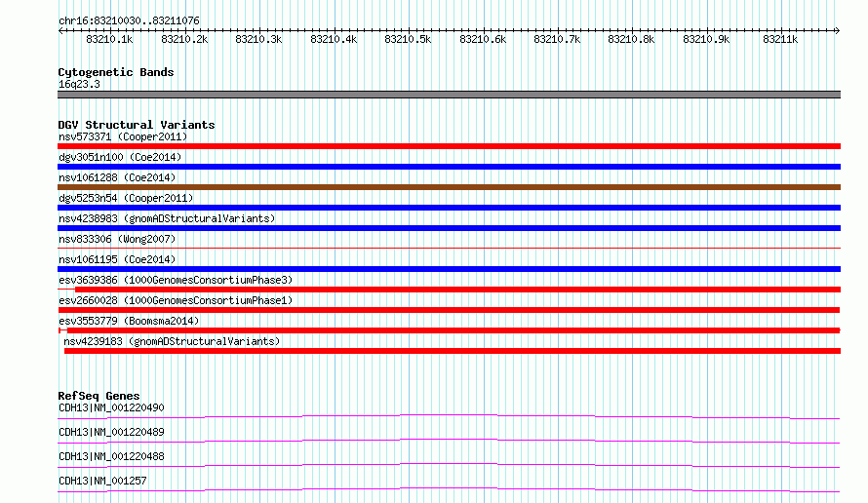Viewport: 868px width, 503px height.
Task: Click the 83210.5k ruler tick label
Action: [408, 39]
